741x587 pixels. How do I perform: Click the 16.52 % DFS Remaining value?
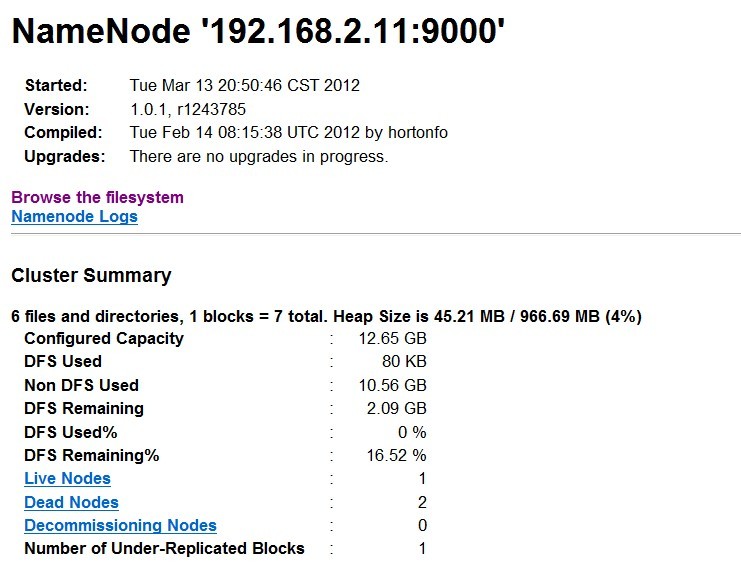point(397,455)
